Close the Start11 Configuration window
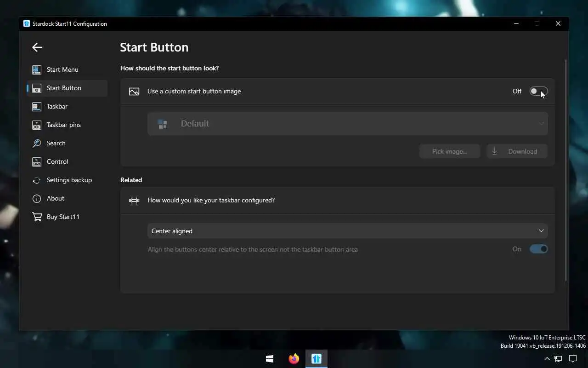Image resolution: width=588 pixels, height=368 pixels. (558, 23)
